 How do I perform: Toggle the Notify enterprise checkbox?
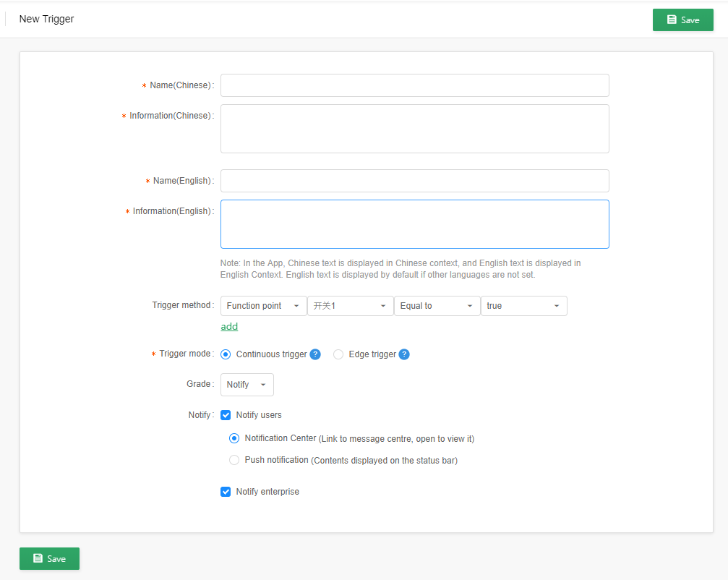[x=226, y=492]
